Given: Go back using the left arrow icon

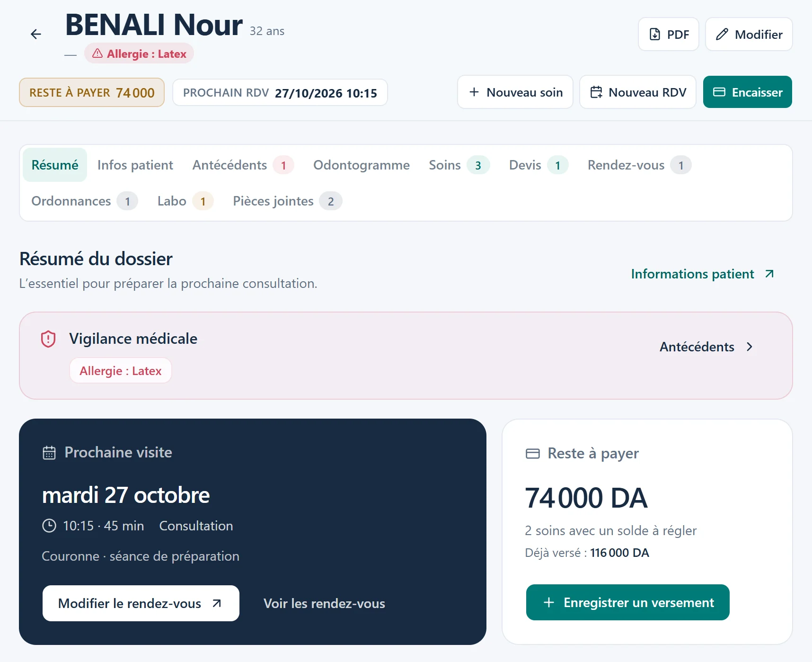Looking at the screenshot, I should point(36,34).
